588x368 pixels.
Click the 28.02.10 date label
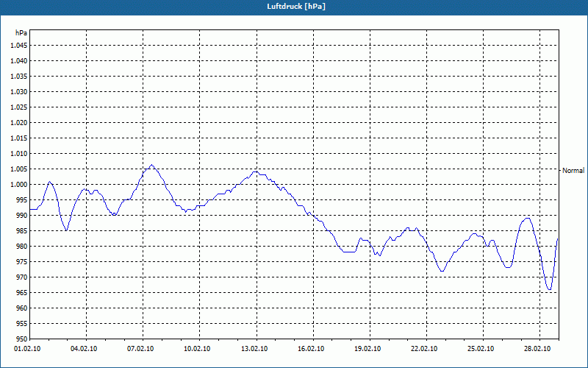point(537,349)
